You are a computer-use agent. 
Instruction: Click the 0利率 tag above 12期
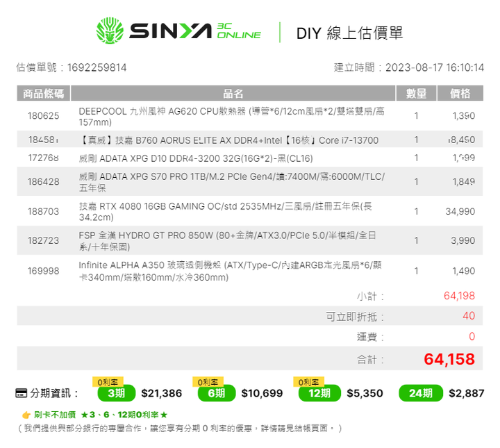coord(308,382)
